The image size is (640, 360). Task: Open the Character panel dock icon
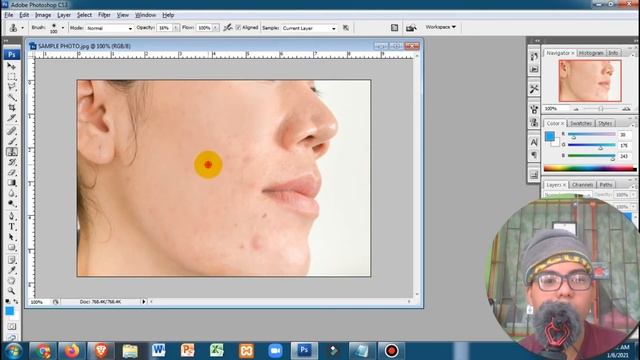coord(534,142)
